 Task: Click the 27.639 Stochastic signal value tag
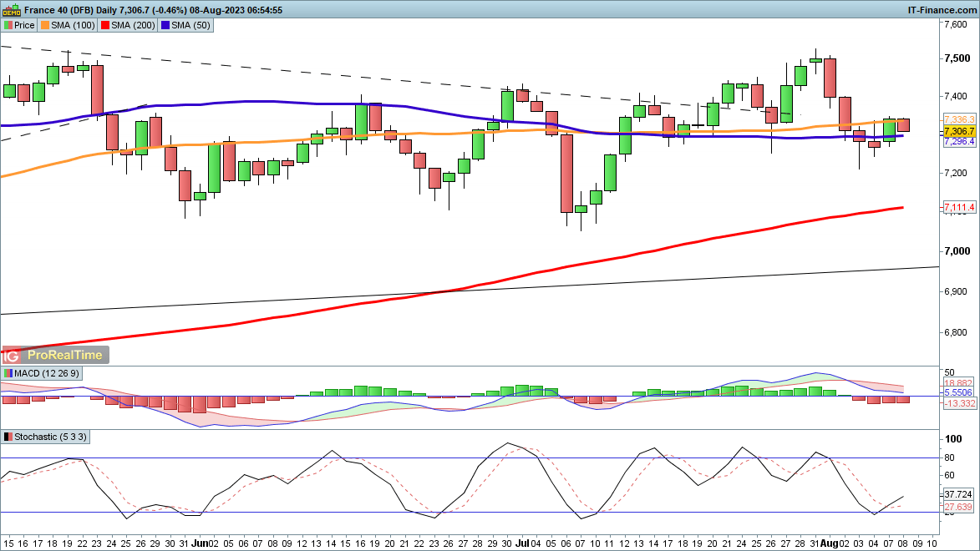coord(958,507)
